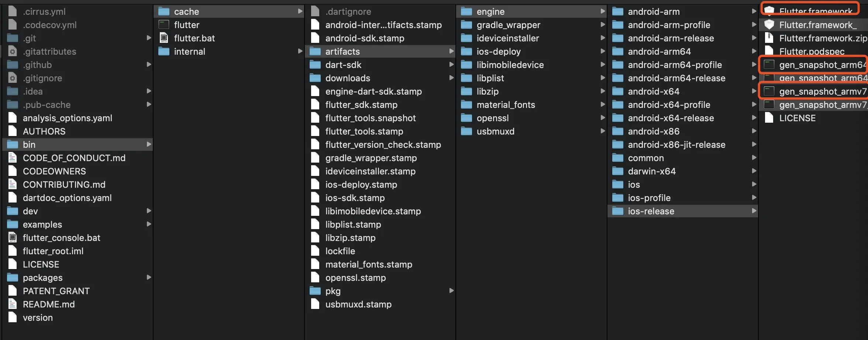Open the .pub-cache folder row
The width and height of the screenshot is (868, 340).
[77, 105]
